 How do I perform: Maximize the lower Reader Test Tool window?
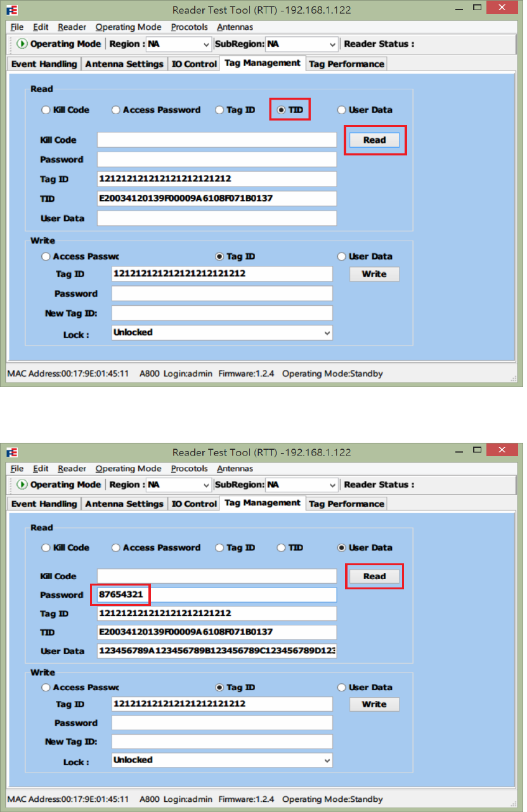click(478, 450)
